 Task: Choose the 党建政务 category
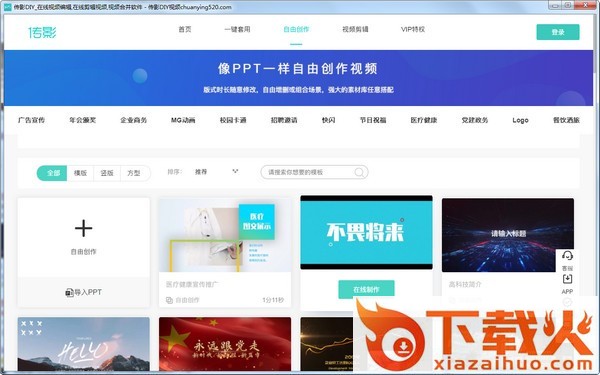pyautogui.click(x=474, y=120)
